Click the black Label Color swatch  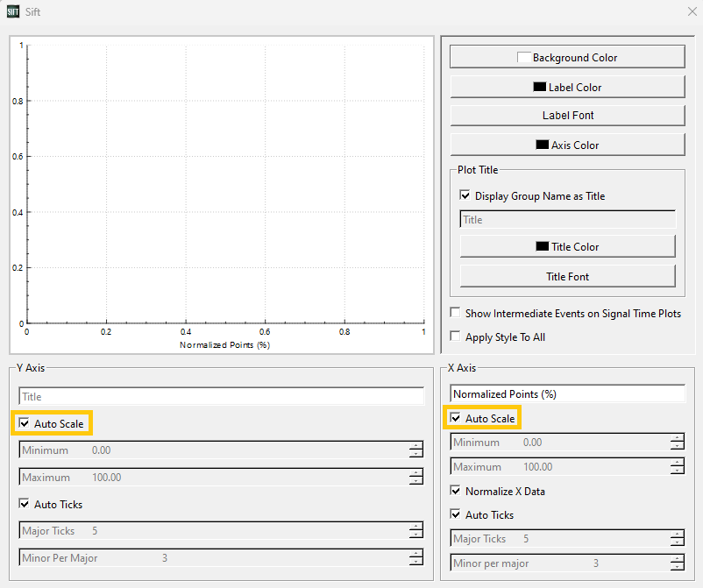539,87
